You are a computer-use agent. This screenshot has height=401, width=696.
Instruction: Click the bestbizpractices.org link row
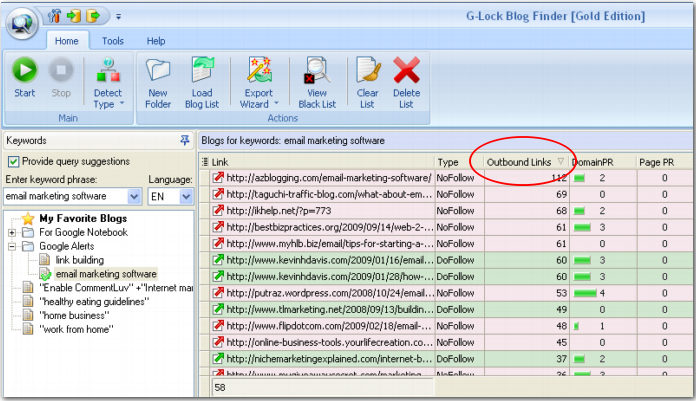tap(330, 227)
